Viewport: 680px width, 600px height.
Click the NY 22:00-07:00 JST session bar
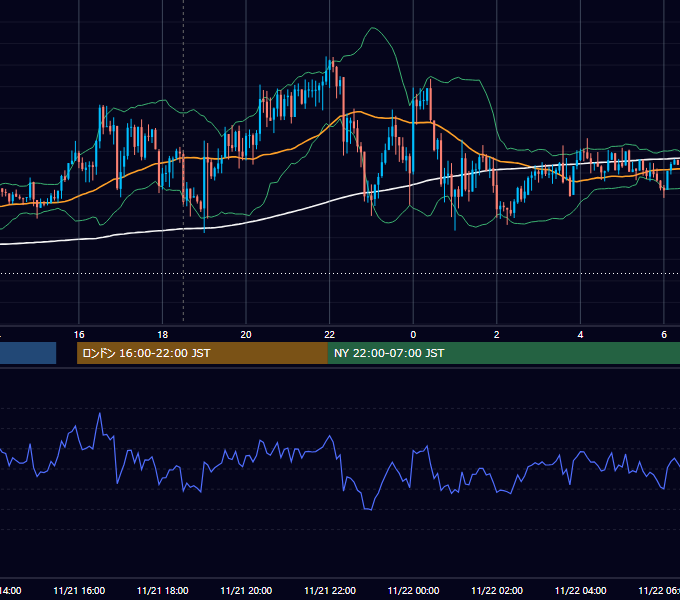tap(503, 353)
